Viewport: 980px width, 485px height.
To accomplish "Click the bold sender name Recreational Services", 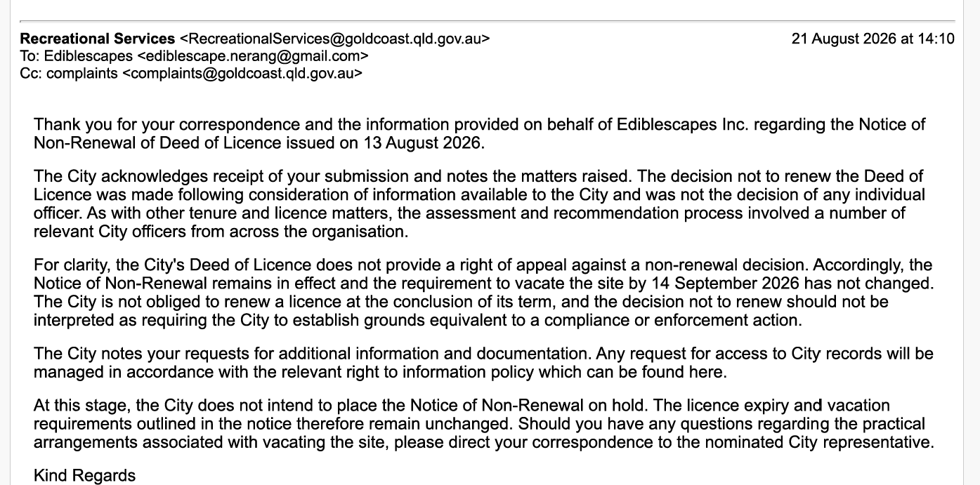I will pos(98,39).
